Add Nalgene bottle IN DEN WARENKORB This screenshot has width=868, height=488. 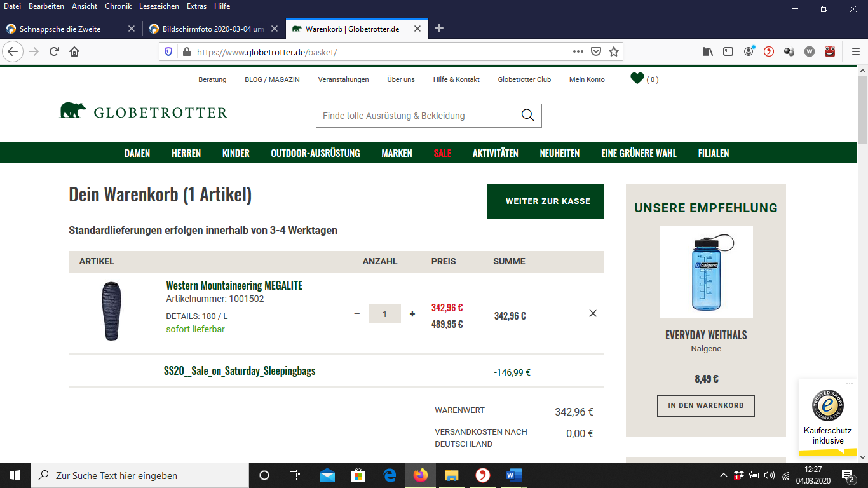pyautogui.click(x=706, y=405)
